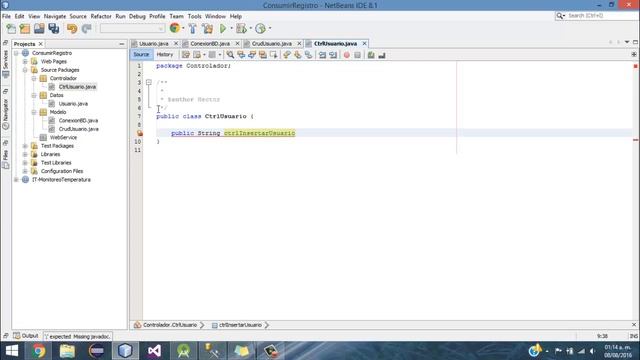
Task: Click the Uncomment editor toolbar icon
Action: click(382, 55)
